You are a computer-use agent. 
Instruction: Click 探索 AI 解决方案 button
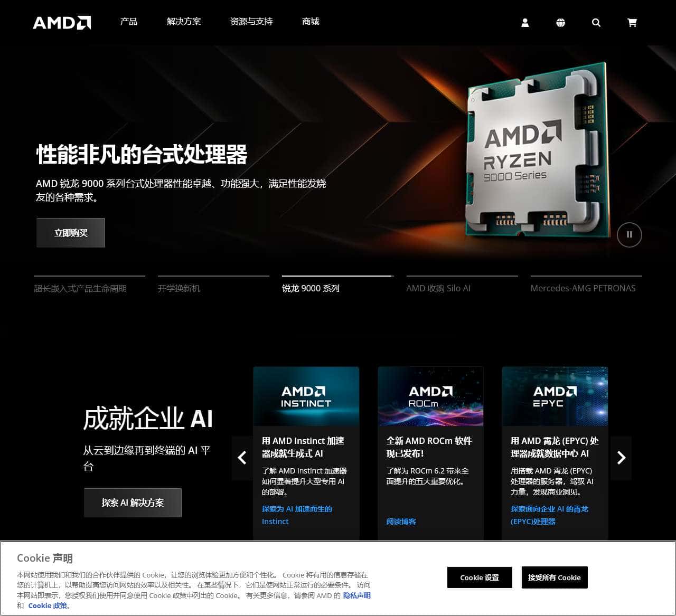click(x=133, y=503)
